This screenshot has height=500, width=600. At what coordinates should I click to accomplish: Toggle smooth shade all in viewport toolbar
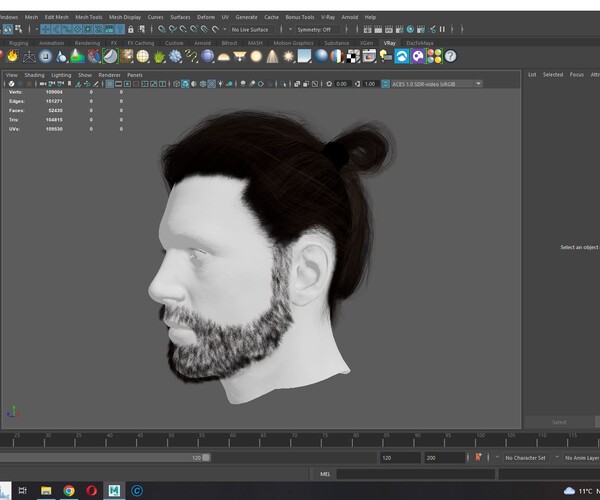coord(185,84)
